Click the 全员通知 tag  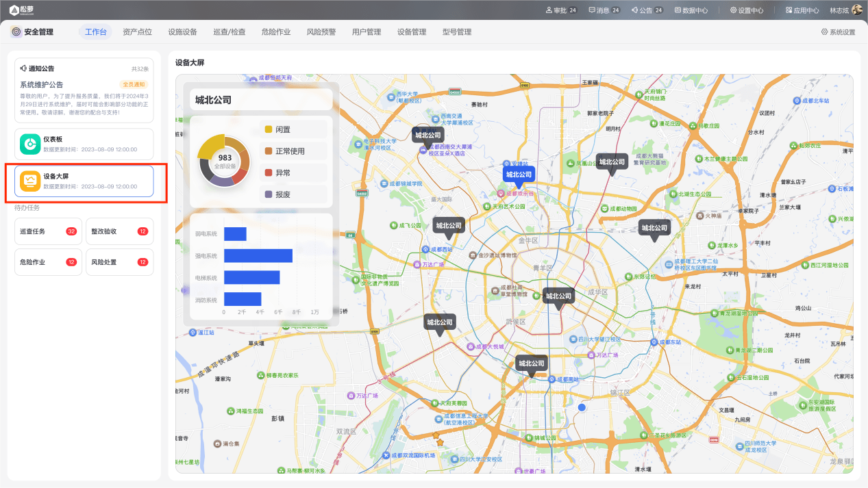click(134, 85)
